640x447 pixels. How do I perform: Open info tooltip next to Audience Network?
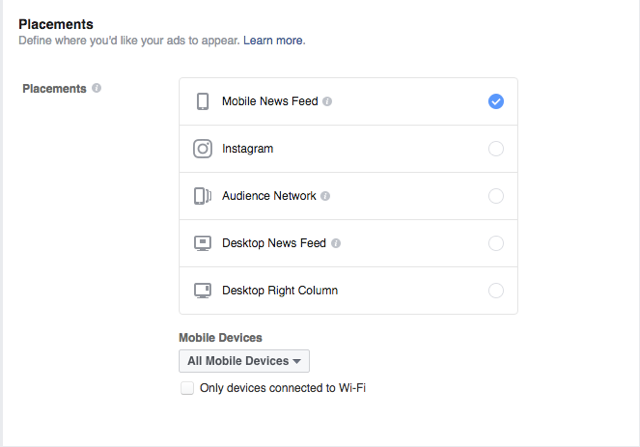coord(325,196)
